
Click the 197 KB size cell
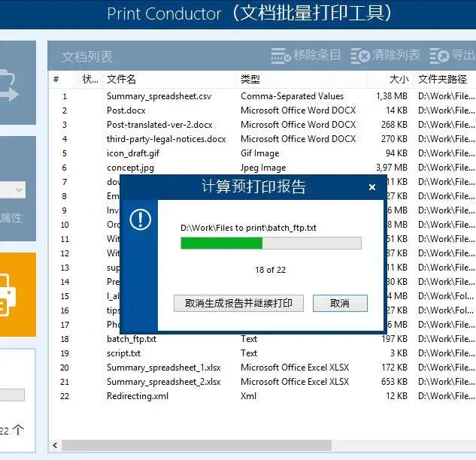pyautogui.click(x=394, y=339)
